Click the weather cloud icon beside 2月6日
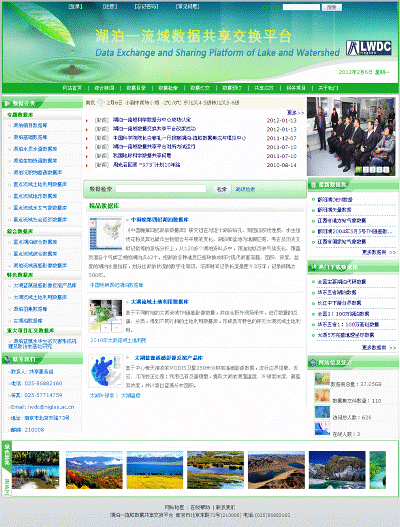Screen dimensions: 400x527 [101, 103]
